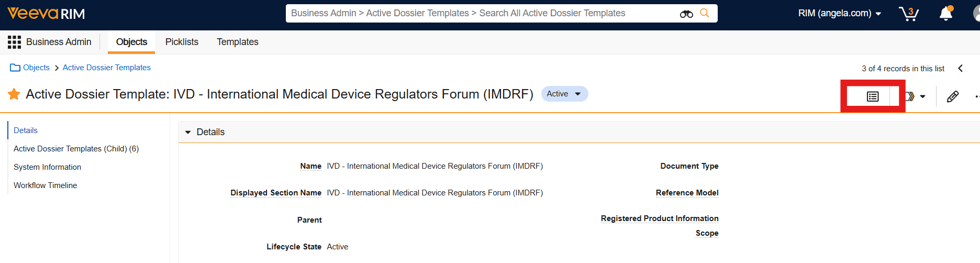Open Workflow Timeline in the sidebar
The width and height of the screenshot is (980, 263).
[x=45, y=185]
